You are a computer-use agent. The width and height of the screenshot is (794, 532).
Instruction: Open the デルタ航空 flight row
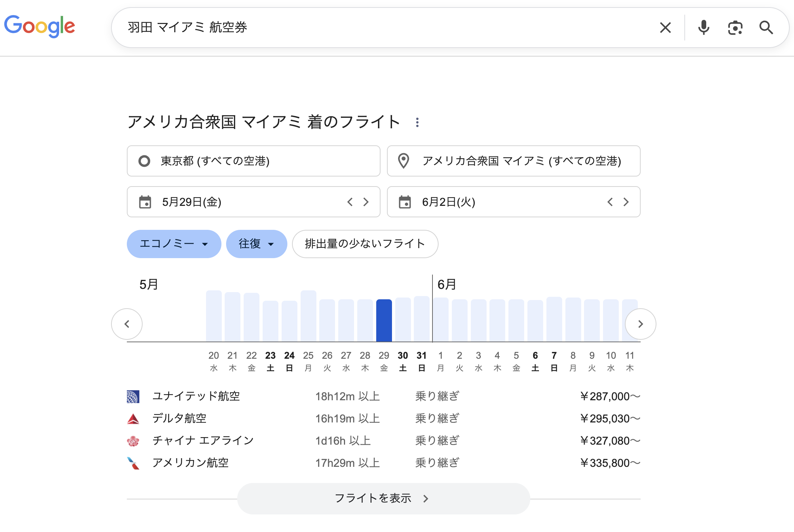pos(383,419)
